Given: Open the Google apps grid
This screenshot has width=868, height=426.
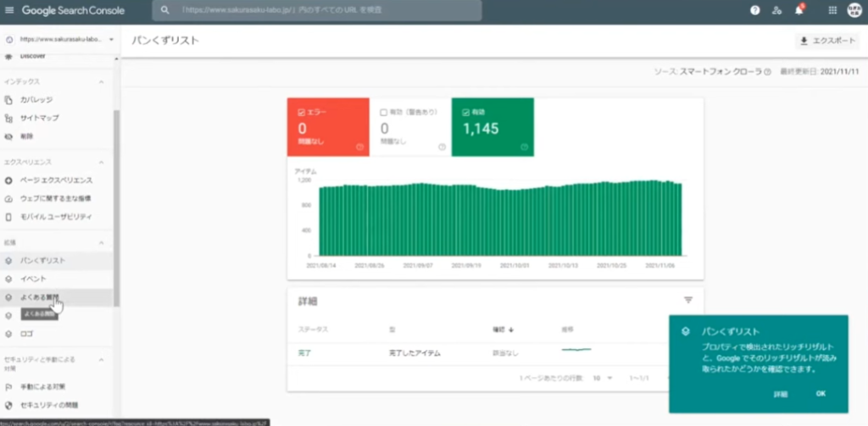Looking at the screenshot, I should click(832, 10).
